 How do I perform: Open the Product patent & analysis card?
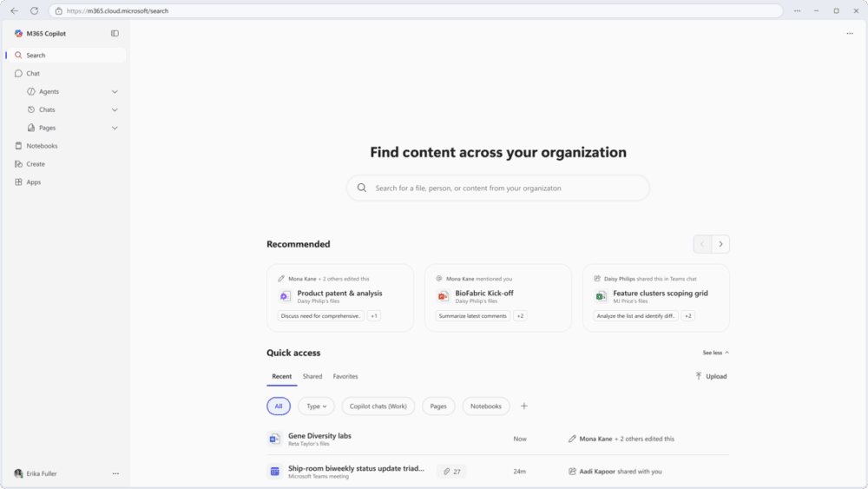coord(340,298)
